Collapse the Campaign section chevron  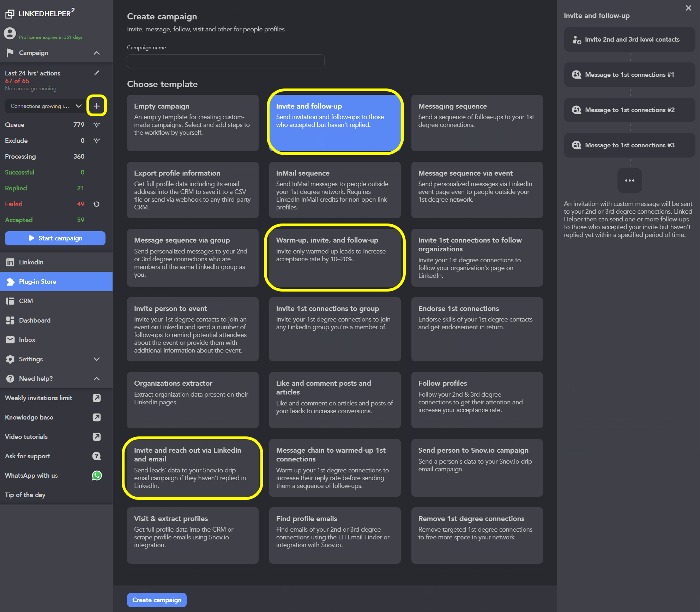(x=97, y=53)
